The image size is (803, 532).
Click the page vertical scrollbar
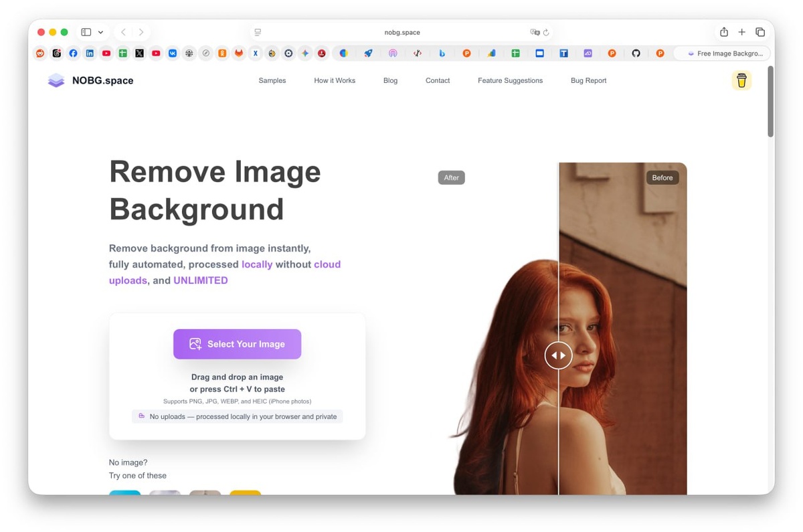[770, 102]
